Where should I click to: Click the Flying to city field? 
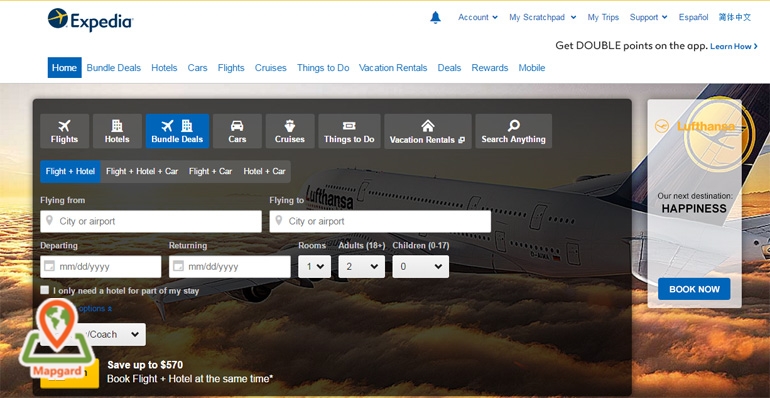(x=380, y=221)
